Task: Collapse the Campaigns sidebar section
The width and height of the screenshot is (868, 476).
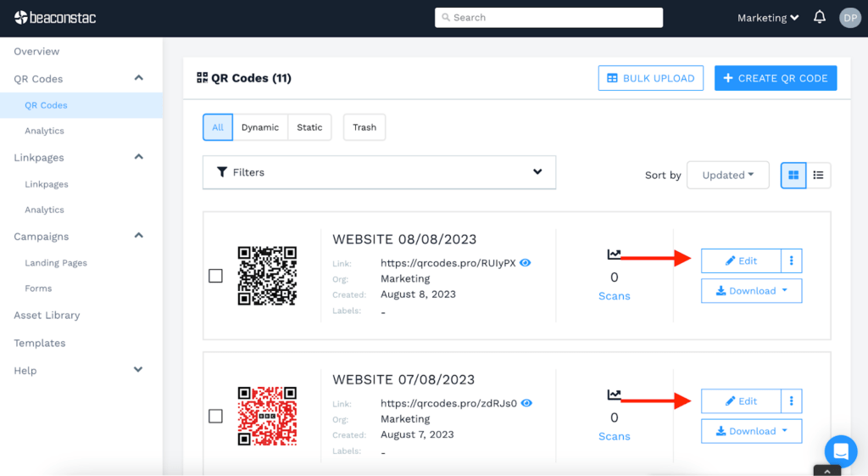Action: coord(138,236)
